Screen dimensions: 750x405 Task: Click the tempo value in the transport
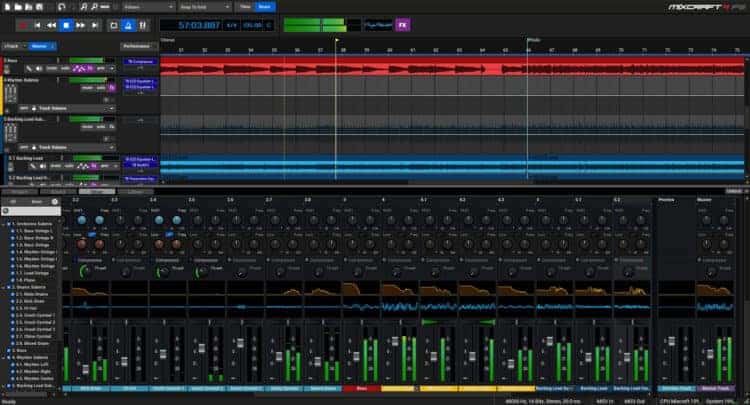[x=252, y=25]
